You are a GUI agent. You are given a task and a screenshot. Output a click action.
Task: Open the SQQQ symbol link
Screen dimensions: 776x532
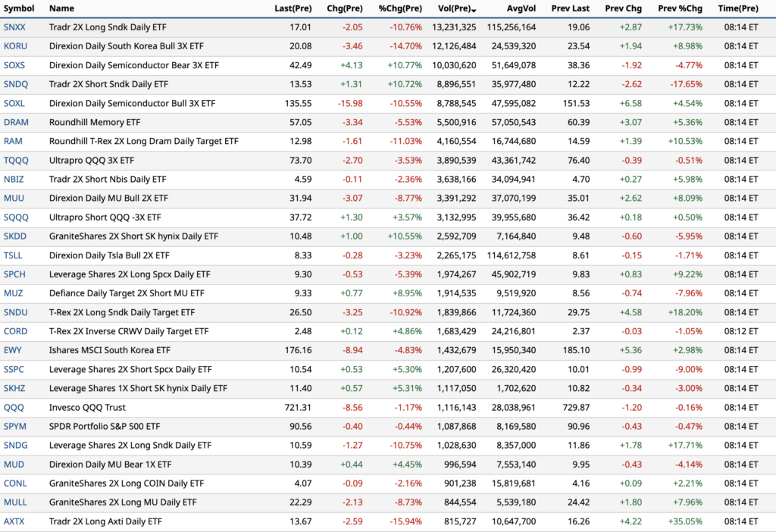[16, 217]
